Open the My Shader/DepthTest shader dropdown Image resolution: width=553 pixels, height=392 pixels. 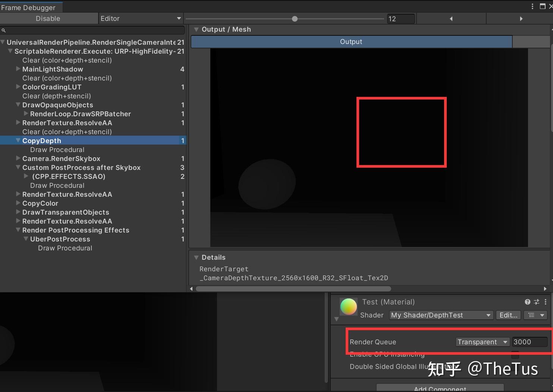point(441,315)
